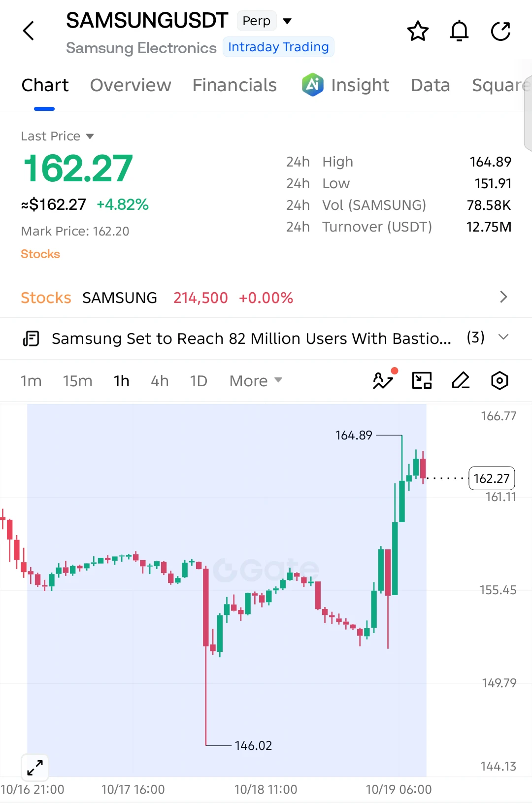532x809 pixels.
Task: Expand the news list chevron
Action: 503,337
